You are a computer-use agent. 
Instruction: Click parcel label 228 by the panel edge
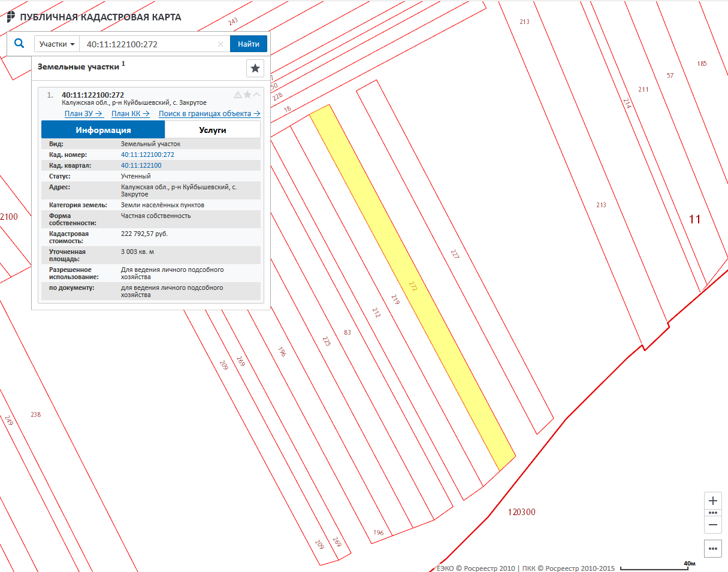[277, 96]
